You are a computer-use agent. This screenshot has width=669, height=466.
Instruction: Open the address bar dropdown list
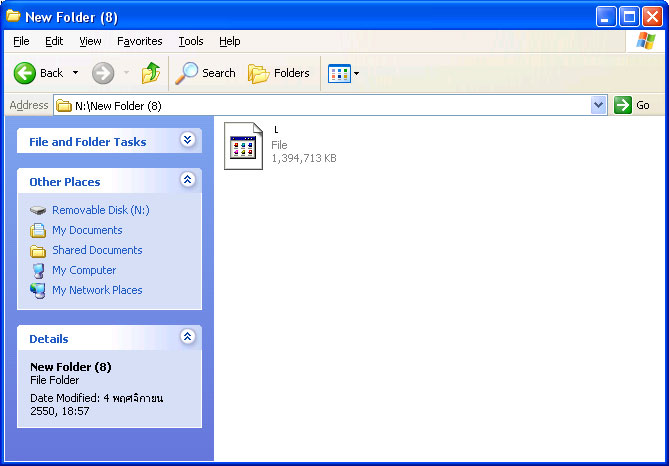pos(599,105)
